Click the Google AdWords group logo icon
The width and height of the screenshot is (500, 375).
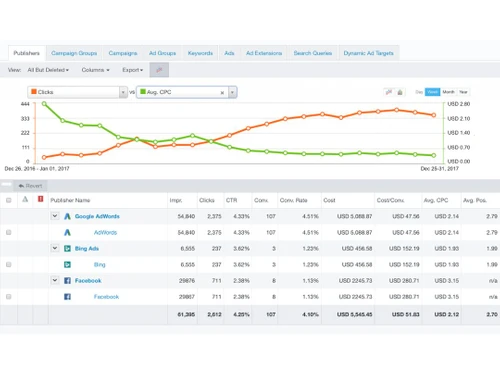pyautogui.click(x=67, y=216)
